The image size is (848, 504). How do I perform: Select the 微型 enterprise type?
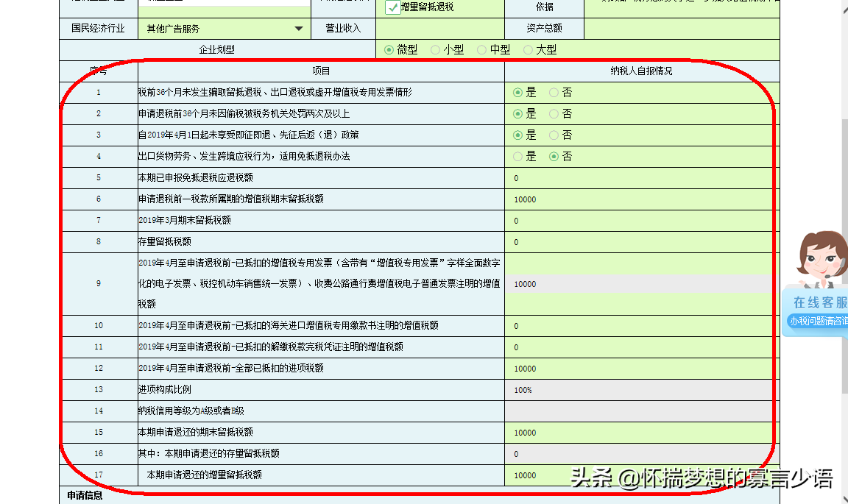tap(389, 50)
